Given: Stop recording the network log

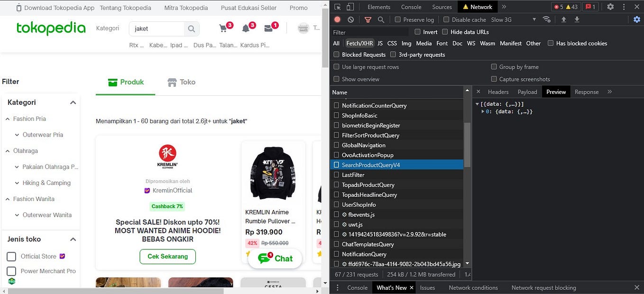Looking at the screenshot, I should [x=337, y=20].
